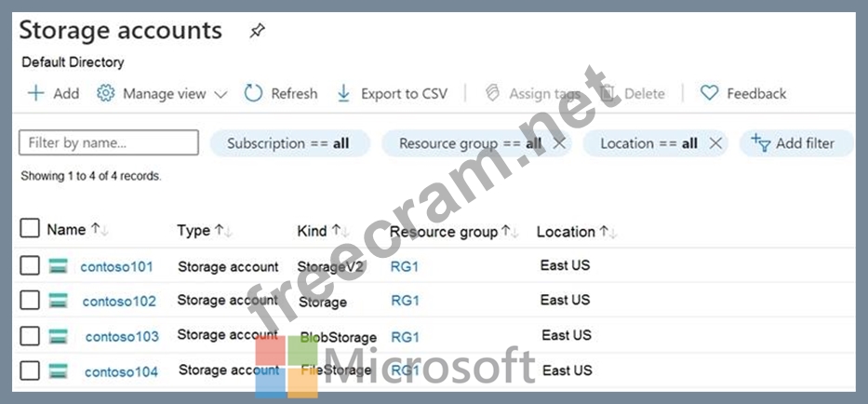
Task: Click contoso104 storage account icon
Action: tap(58, 370)
